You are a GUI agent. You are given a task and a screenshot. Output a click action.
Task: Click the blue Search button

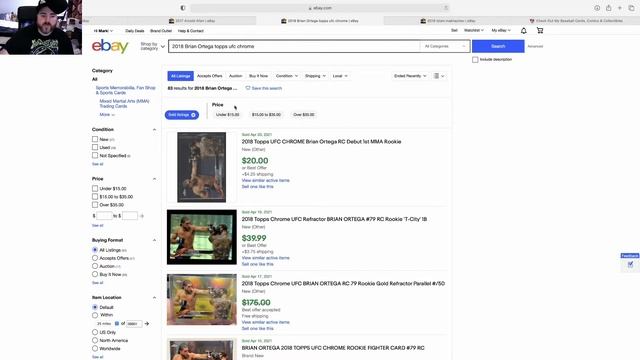click(498, 46)
